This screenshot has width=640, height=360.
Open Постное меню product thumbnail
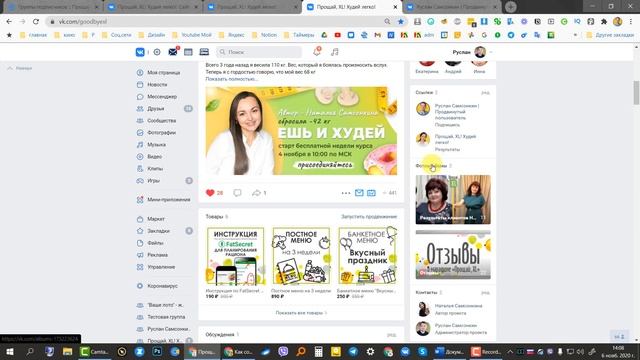point(301,256)
